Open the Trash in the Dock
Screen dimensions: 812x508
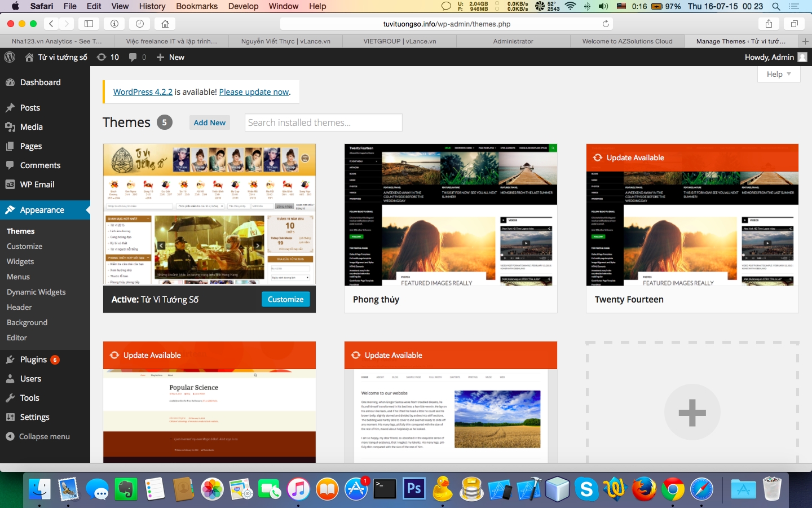click(x=772, y=489)
